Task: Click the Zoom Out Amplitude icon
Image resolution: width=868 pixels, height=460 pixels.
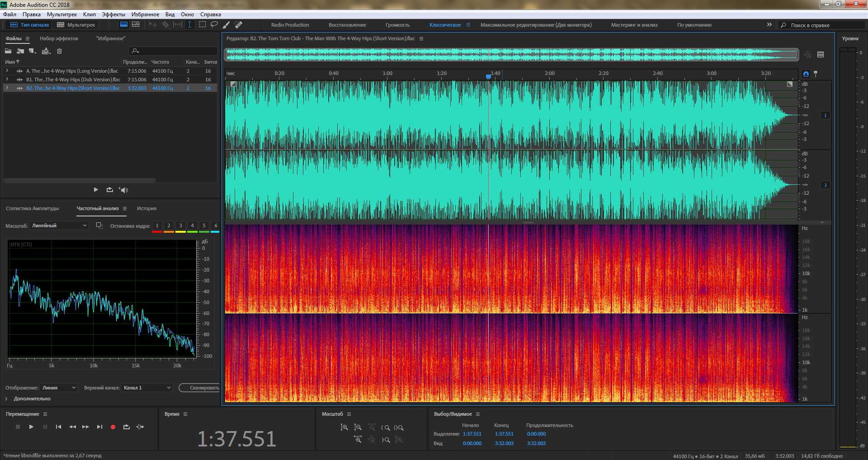Action: 358,427
